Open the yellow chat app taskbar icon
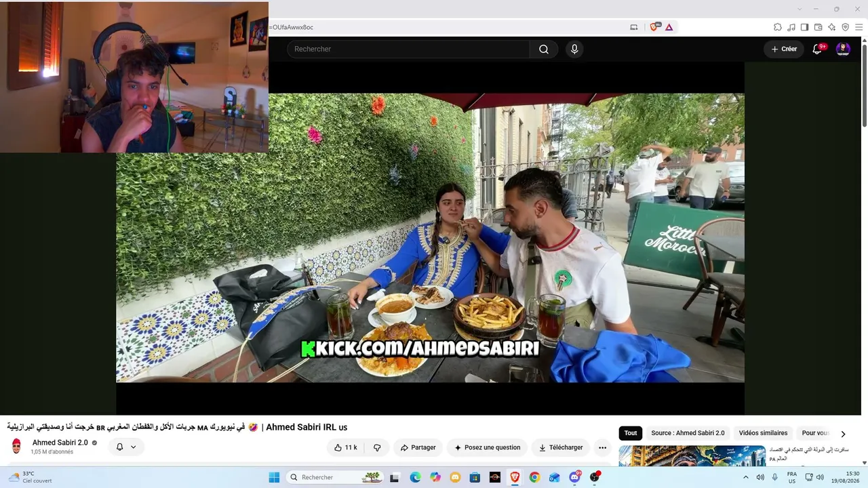The width and height of the screenshot is (868, 488). point(455,477)
